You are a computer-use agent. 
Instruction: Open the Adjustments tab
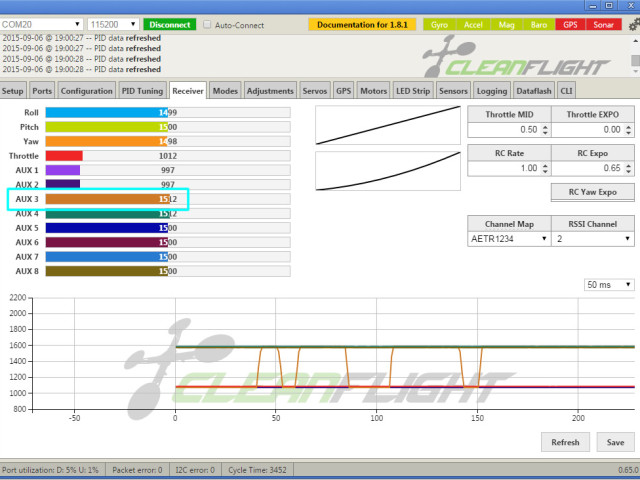pyautogui.click(x=270, y=91)
